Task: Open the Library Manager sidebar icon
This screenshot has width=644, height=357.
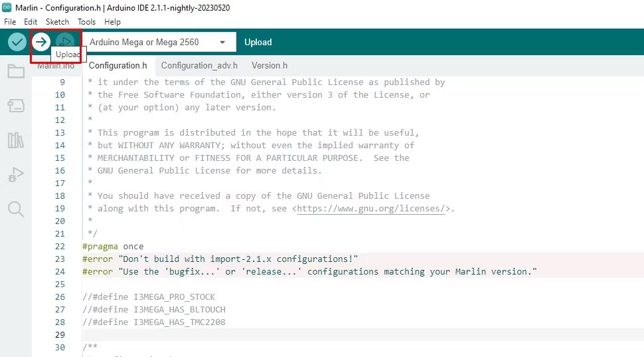Action: click(x=16, y=140)
